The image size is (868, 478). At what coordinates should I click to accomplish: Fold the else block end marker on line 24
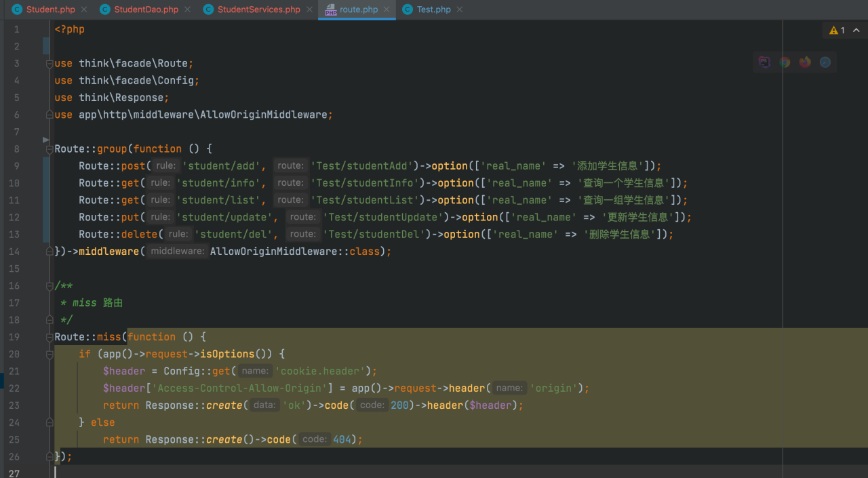(49, 422)
